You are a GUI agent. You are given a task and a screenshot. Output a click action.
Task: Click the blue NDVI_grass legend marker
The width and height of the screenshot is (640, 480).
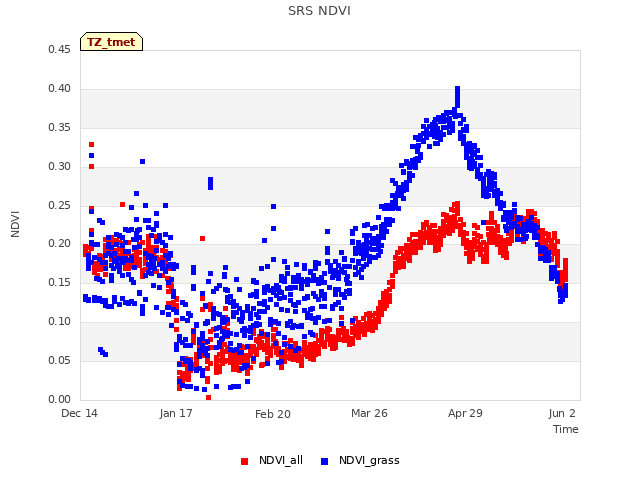point(324,461)
